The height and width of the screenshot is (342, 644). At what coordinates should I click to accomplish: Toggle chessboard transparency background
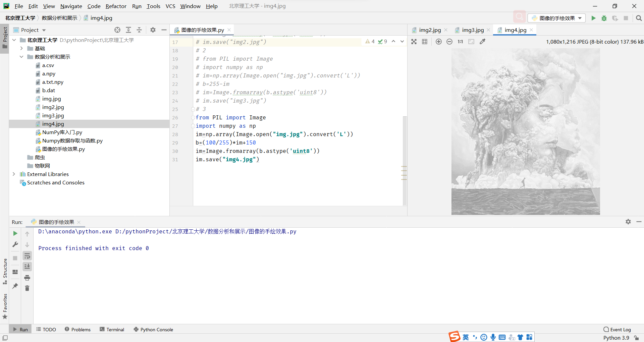[x=414, y=42]
